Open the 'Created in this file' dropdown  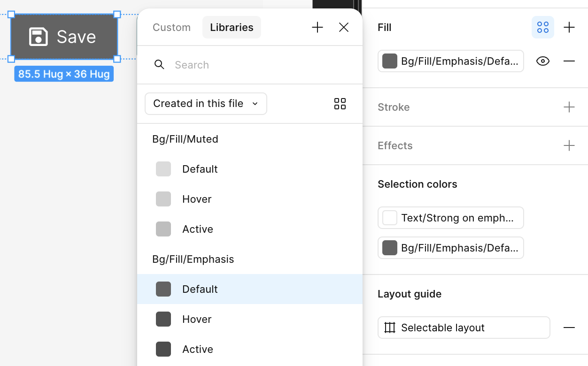(206, 104)
